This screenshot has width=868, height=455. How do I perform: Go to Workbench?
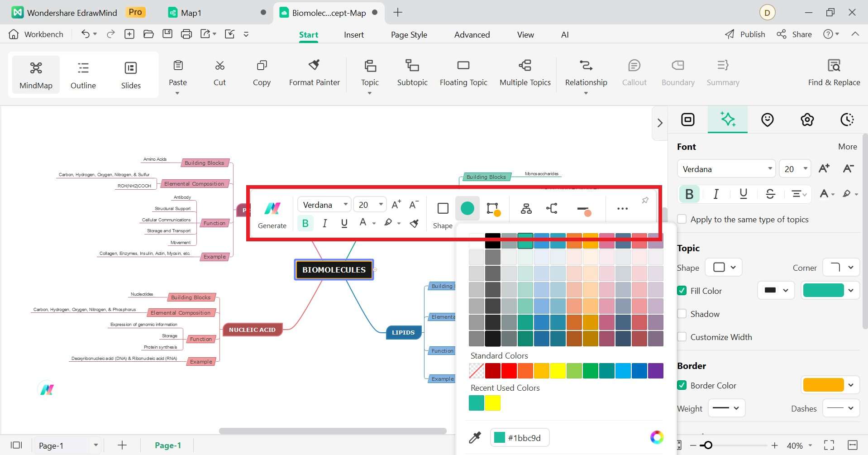coord(36,34)
